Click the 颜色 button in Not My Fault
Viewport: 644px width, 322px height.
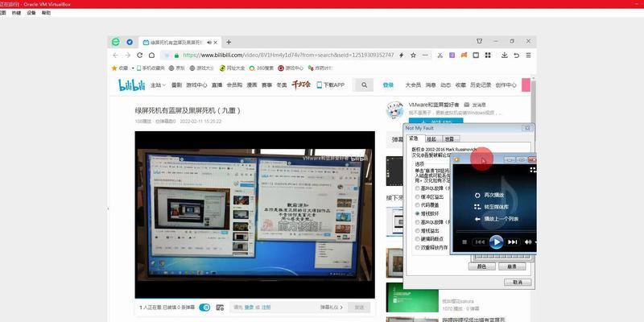coord(482,266)
